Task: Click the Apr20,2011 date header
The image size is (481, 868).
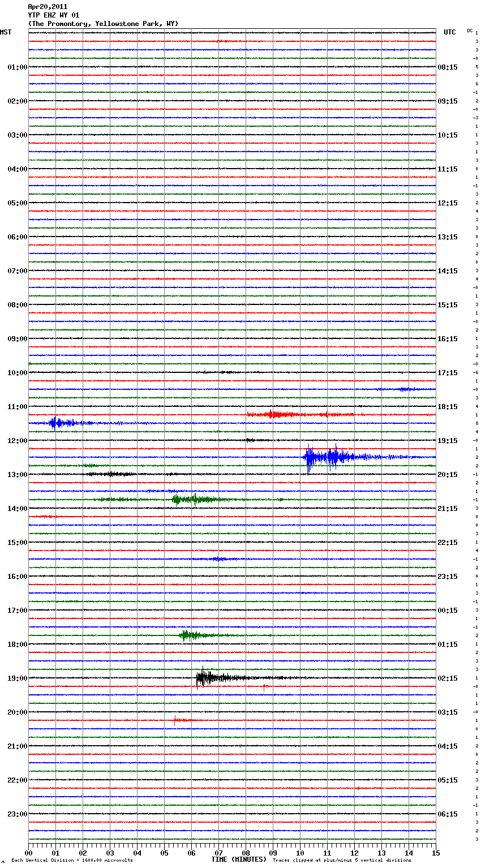Action: [48, 7]
